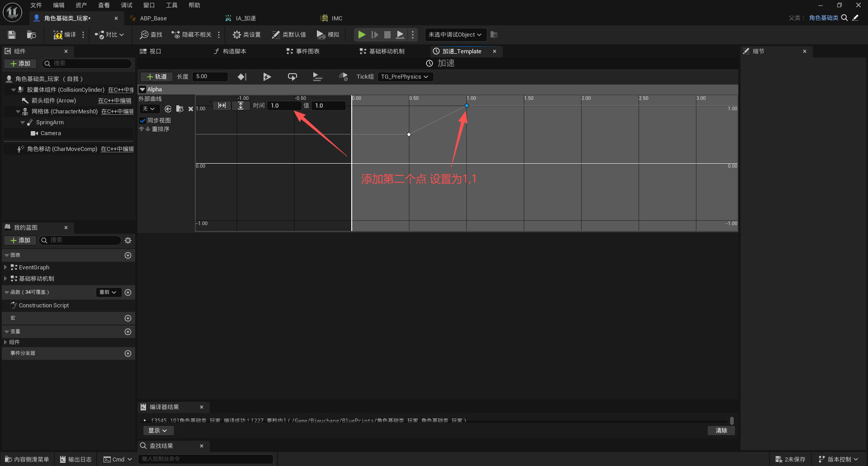Toggle ignore time dilation button

[343, 77]
